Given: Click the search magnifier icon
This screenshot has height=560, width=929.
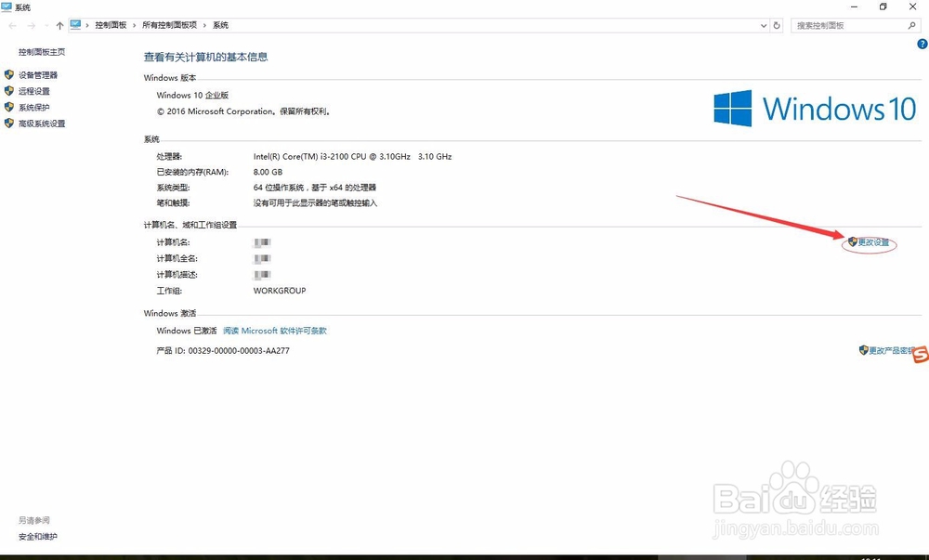Looking at the screenshot, I should [x=911, y=25].
